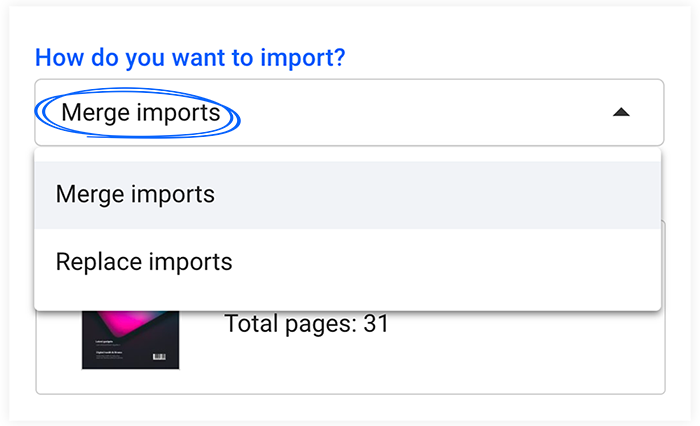Select the highlighted Merge imports option
Screen dimensions: 700x426
tap(347, 195)
